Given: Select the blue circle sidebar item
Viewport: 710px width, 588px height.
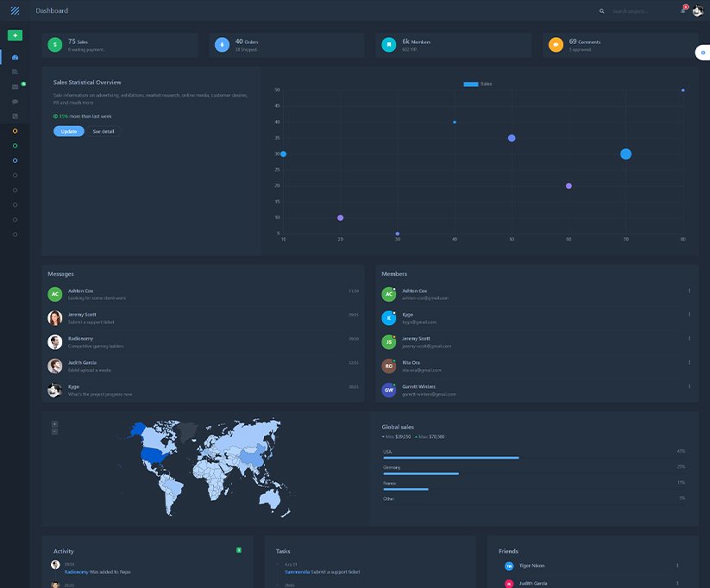Looking at the screenshot, I should 15,160.
